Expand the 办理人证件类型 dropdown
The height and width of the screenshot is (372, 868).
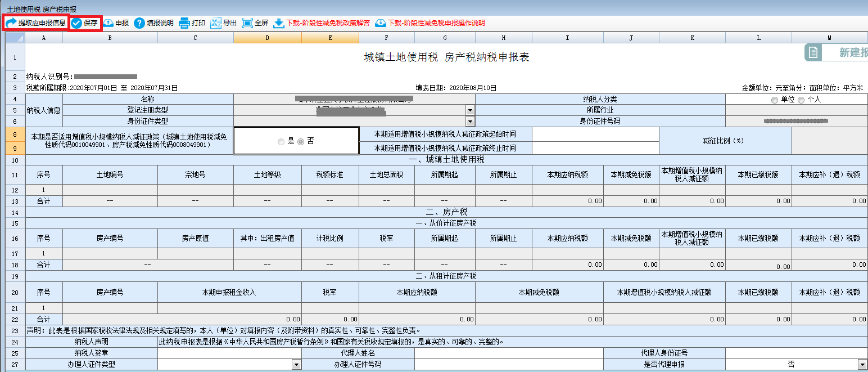296,365
